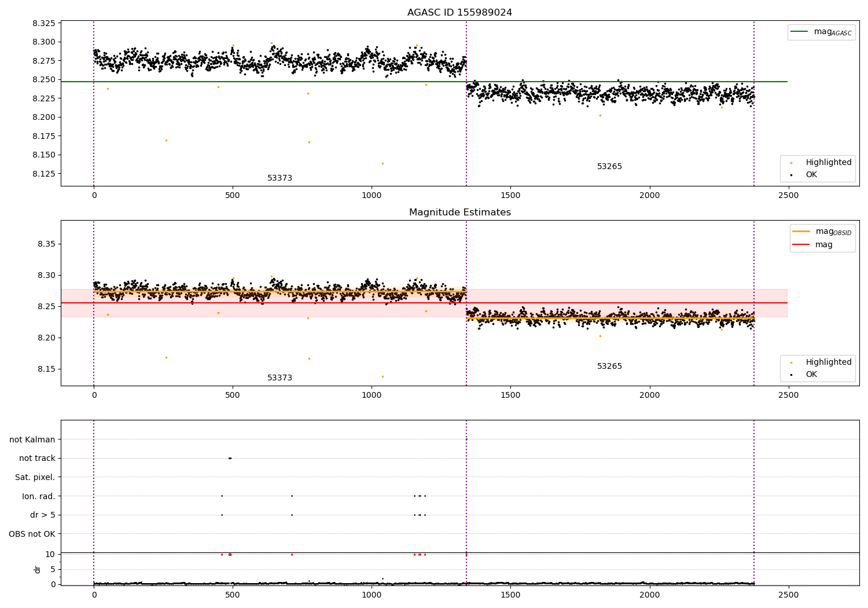868x608 pixels.
Task: Click 'Highlighted' legend entry in AGASC ID plot
Action: point(821,163)
